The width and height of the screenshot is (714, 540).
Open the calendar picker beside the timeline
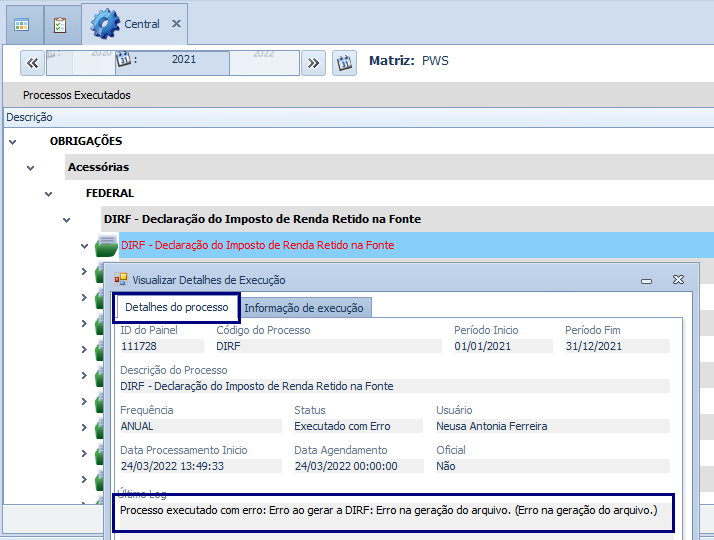[344, 63]
